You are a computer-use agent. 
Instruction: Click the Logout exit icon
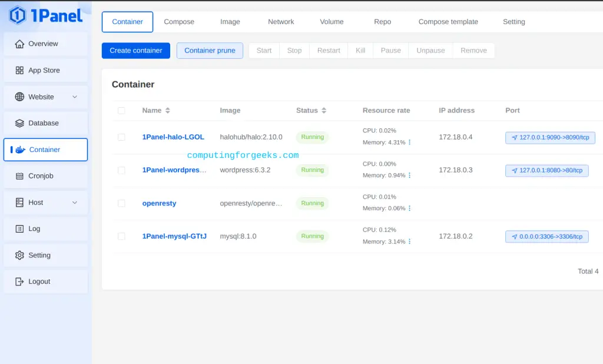click(x=19, y=282)
